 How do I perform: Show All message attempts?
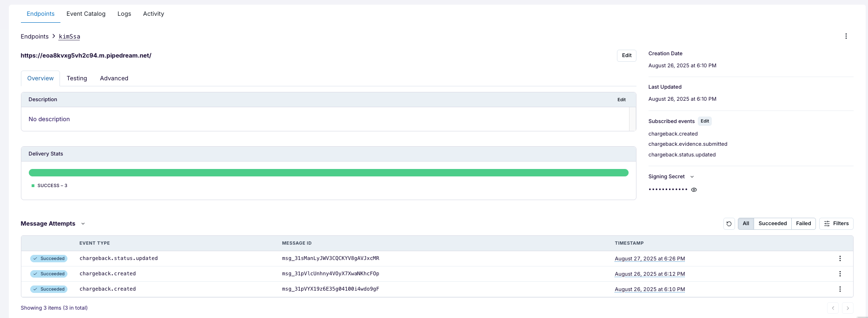pos(746,224)
